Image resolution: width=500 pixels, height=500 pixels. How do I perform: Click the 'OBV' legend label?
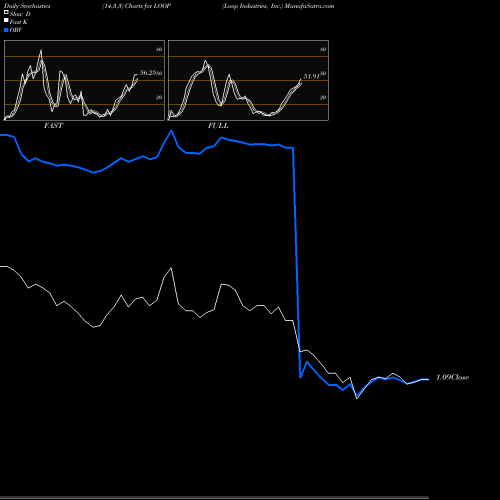(x=16, y=30)
